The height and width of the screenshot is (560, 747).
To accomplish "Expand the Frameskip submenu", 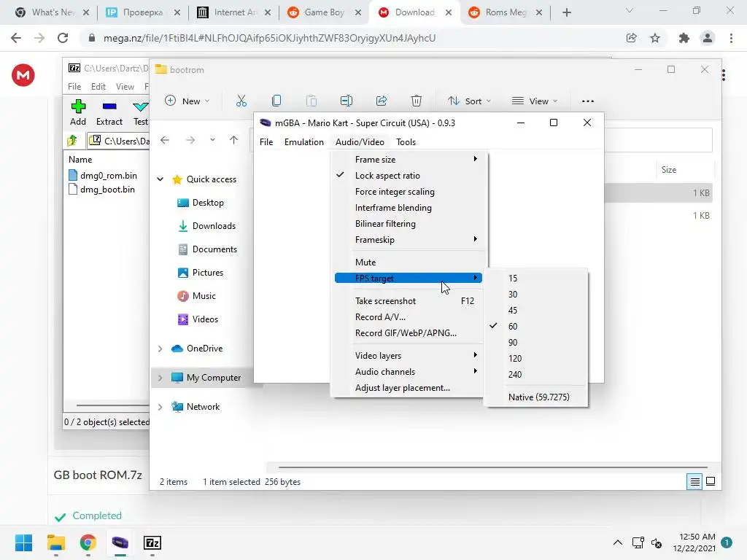I will pos(409,240).
